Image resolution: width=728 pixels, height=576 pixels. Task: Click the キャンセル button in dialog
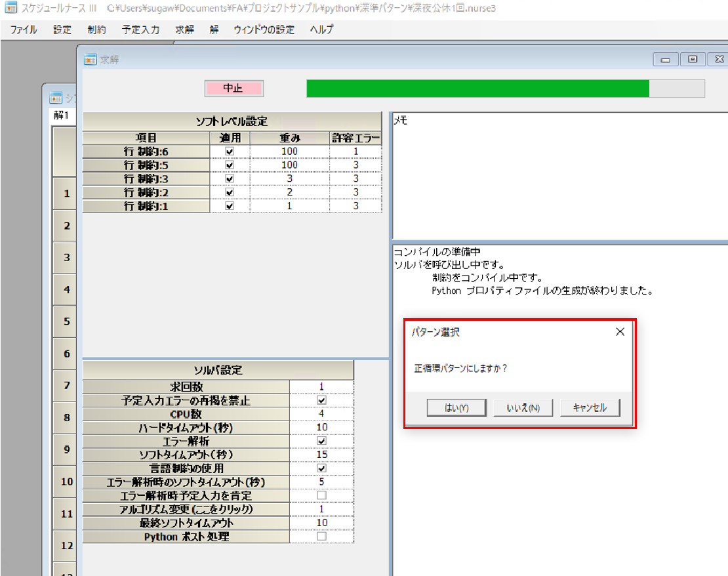tap(590, 407)
